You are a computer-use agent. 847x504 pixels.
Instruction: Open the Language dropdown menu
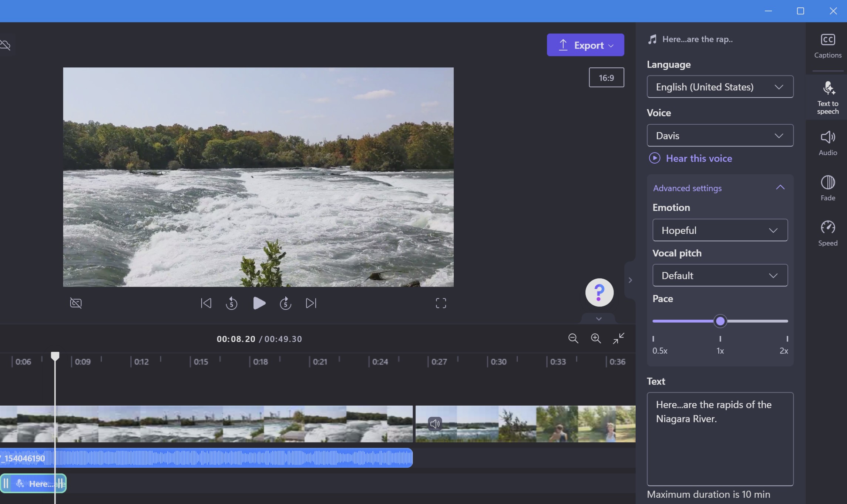720,86
